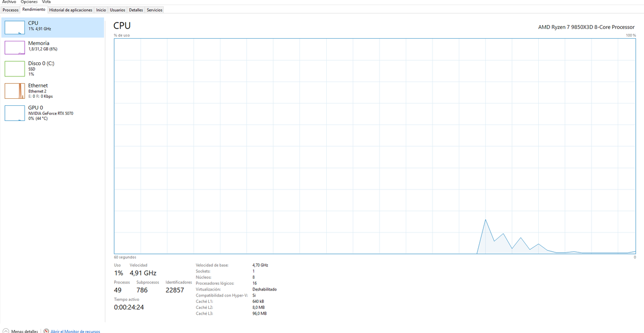Click the '100 %' graph scale label

(631, 35)
